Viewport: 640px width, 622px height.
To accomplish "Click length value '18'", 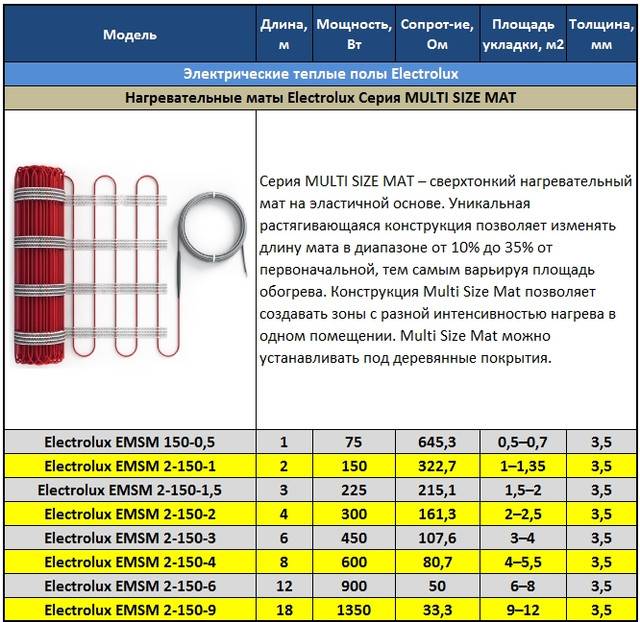I will (284, 611).
